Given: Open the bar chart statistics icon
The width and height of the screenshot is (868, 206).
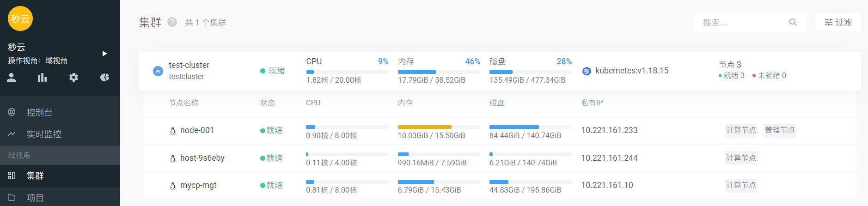Looking at the screenshot, I should point(42,77).
